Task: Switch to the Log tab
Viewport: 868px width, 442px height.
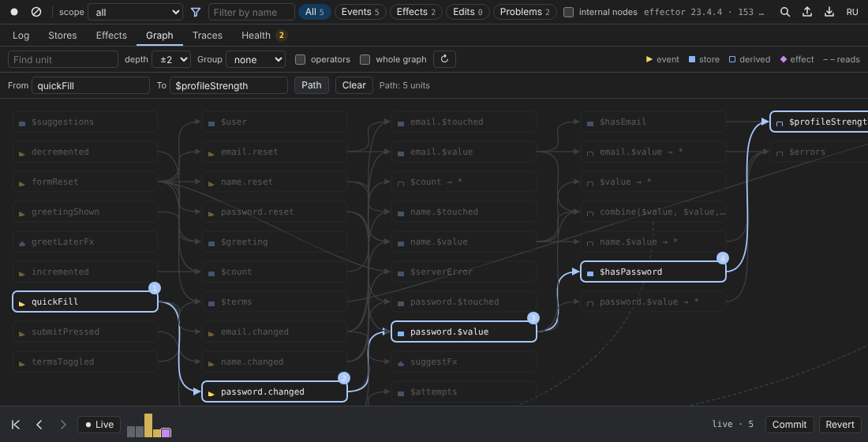Action: 21,35
